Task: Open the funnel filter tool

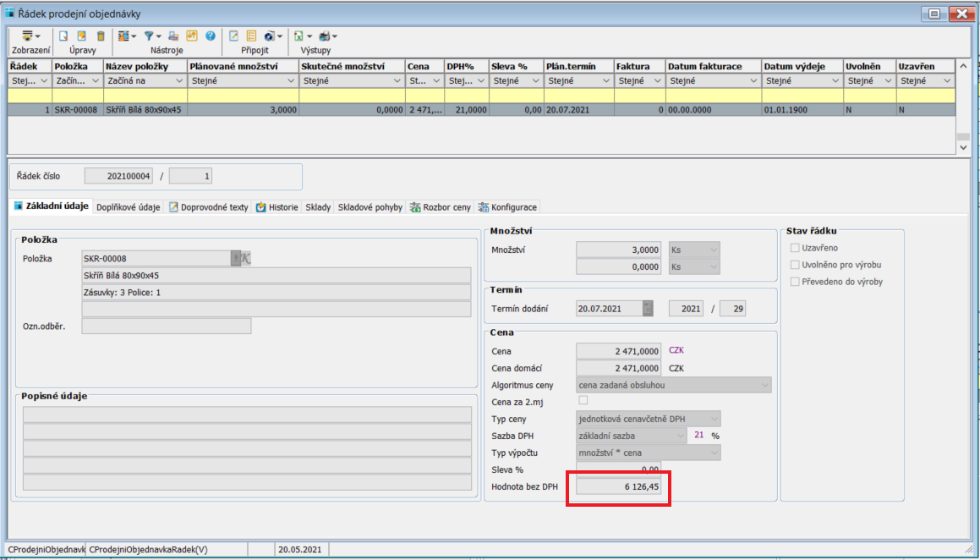Action: [148, 36]
